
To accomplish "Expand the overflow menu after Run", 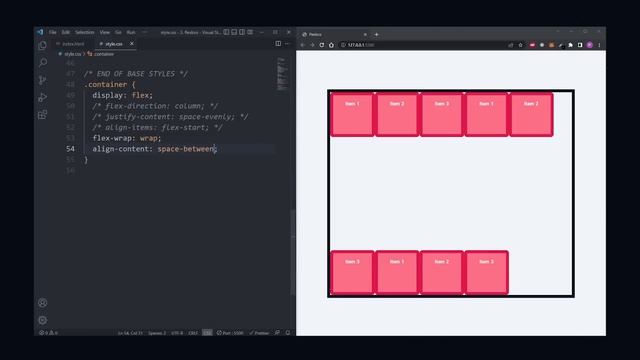I will pyautogui.click(x=144, y=32).
